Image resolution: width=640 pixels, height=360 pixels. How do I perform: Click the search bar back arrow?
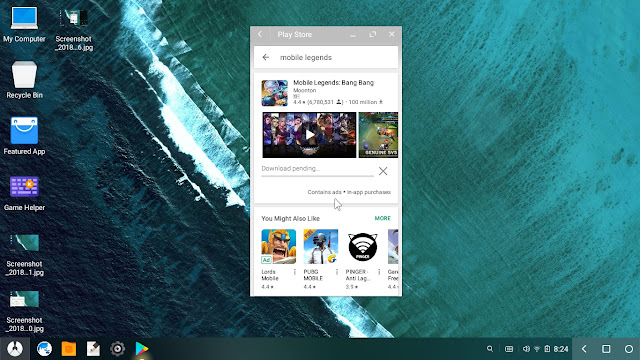(x=266, y=58)
